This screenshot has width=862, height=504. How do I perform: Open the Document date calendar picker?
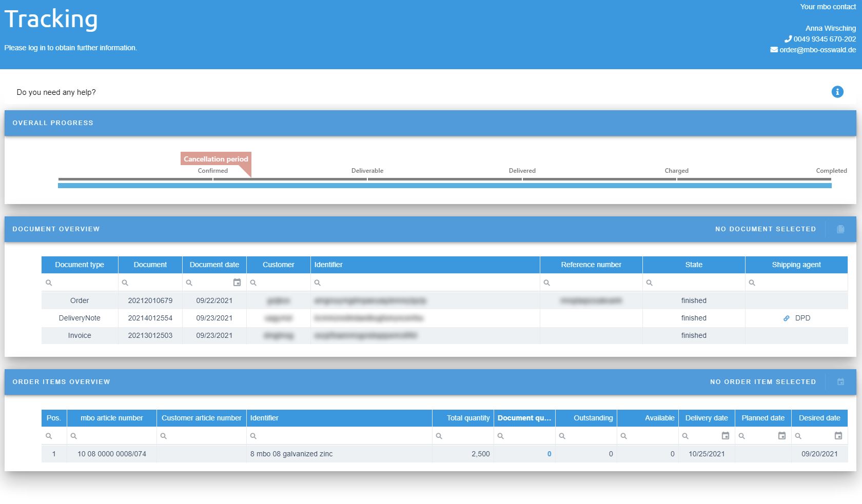click(237, 283)
